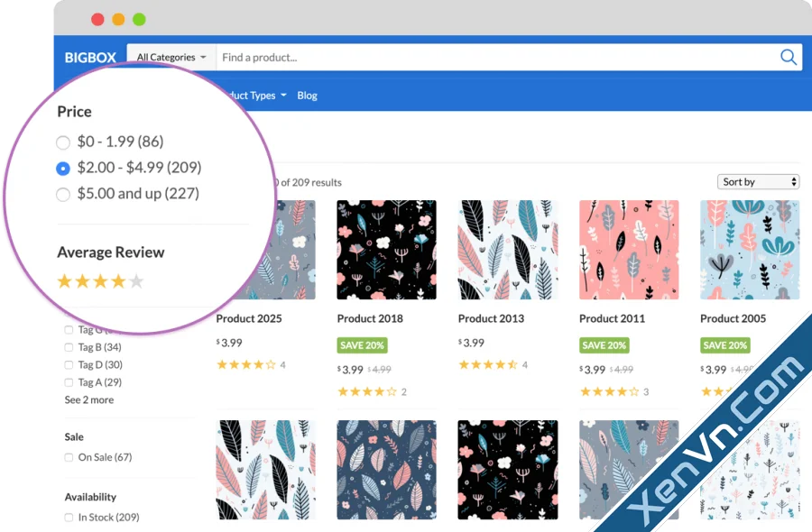Click the See 2 more tags link
This screenshot has height=532, width=812.
(x=89, y=399)
